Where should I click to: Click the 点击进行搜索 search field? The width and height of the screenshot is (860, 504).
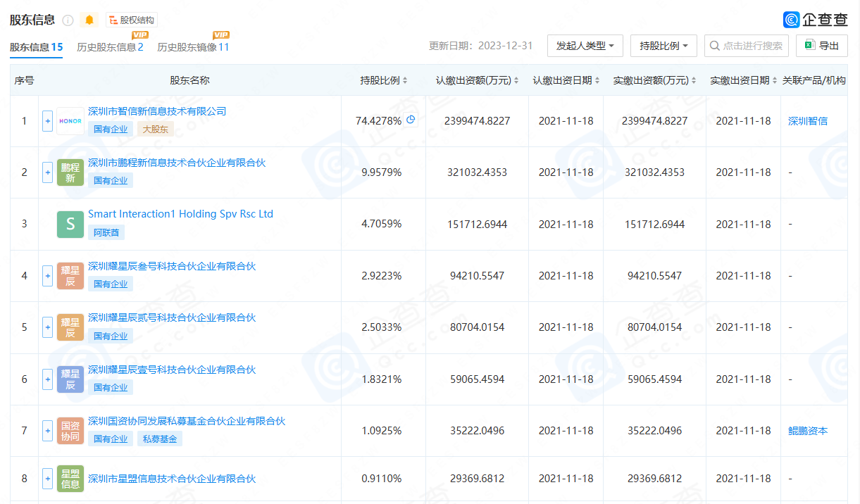[747, 46]
